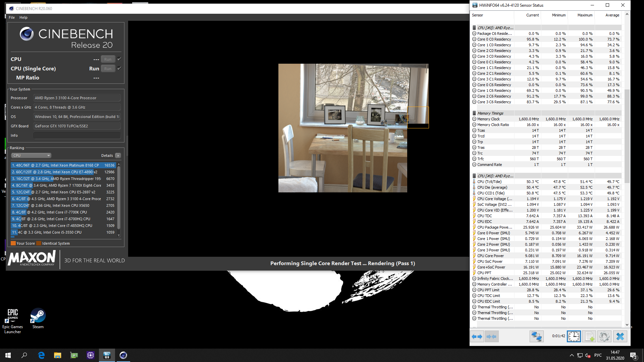This screenshot has height=362, width=644.
Task: Click the blue X close-sensors icon
Action: point(620,337)
